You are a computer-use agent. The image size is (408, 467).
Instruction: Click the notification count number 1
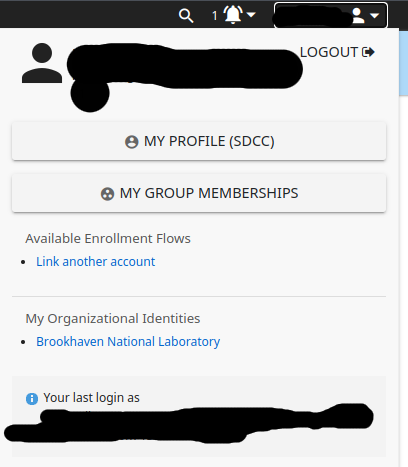click(215, 15)
